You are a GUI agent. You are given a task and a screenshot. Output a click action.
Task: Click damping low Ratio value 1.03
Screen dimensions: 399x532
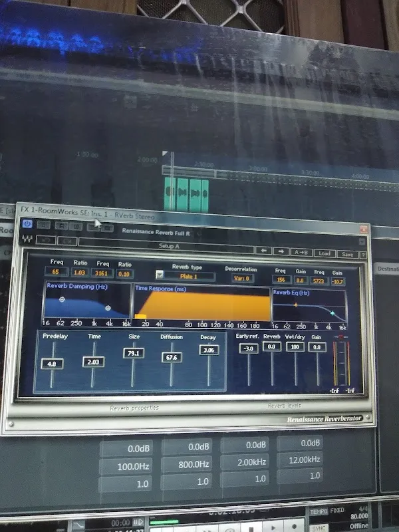click(x=79, y=273)
